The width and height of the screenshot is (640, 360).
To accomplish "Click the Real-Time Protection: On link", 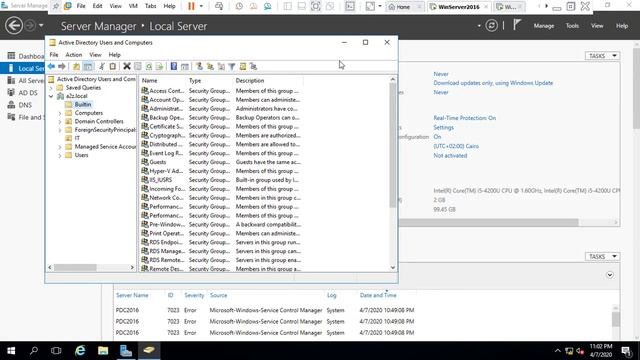I will tap(464, 118).
